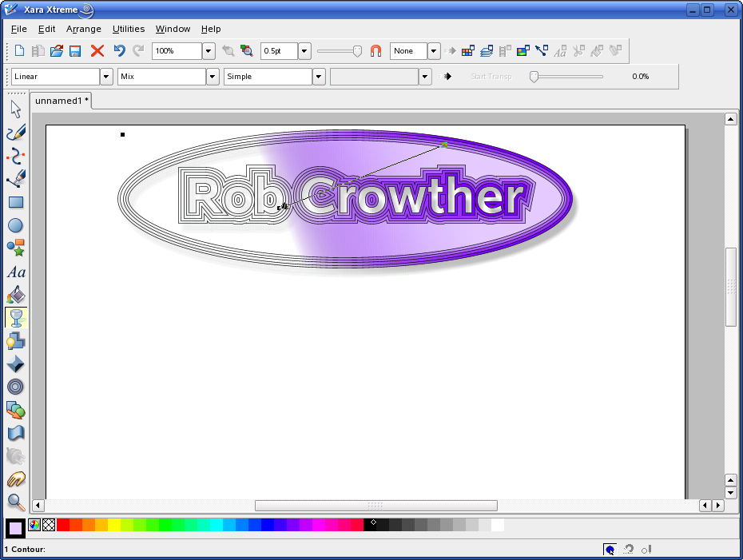Viewport: 743px width, 560px height.
Task: Open the Utilities menu
Action: pyautogui.click(x=129, y=29)
